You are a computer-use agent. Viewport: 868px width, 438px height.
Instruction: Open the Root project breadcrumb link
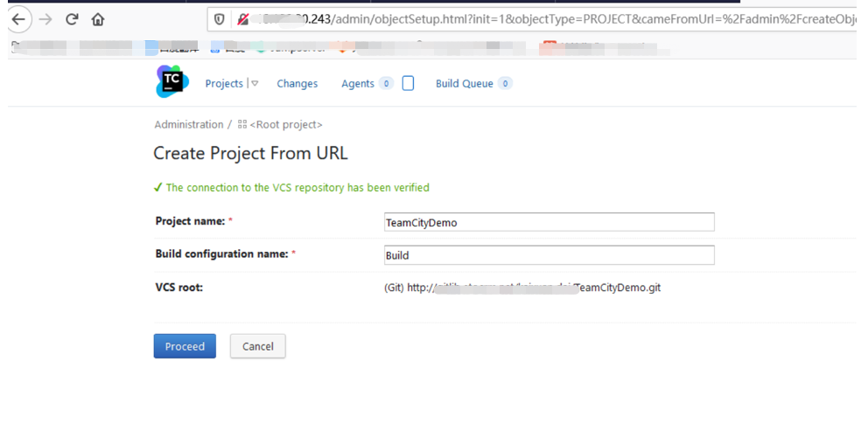click(286, 124)
